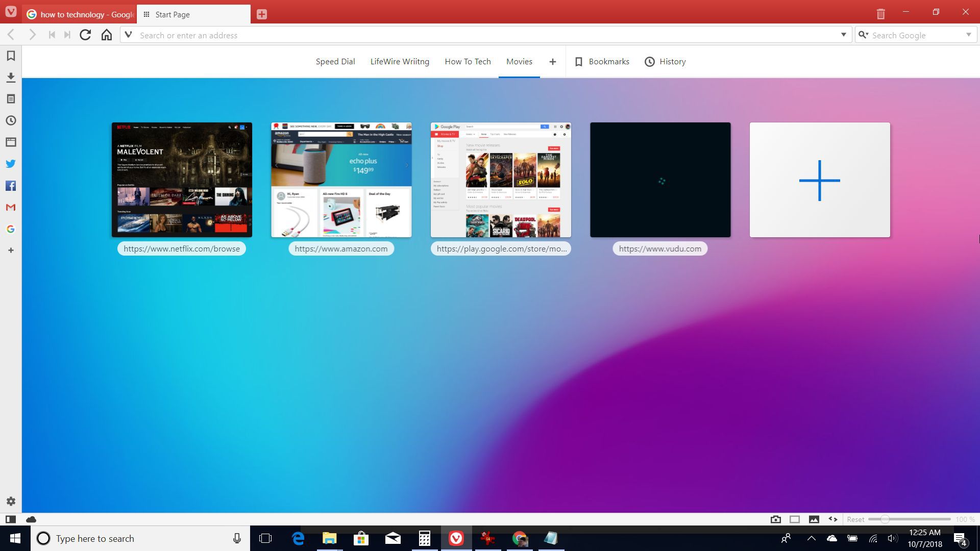Go back one page
The image size is (980, 551).
tap(11, 35)
